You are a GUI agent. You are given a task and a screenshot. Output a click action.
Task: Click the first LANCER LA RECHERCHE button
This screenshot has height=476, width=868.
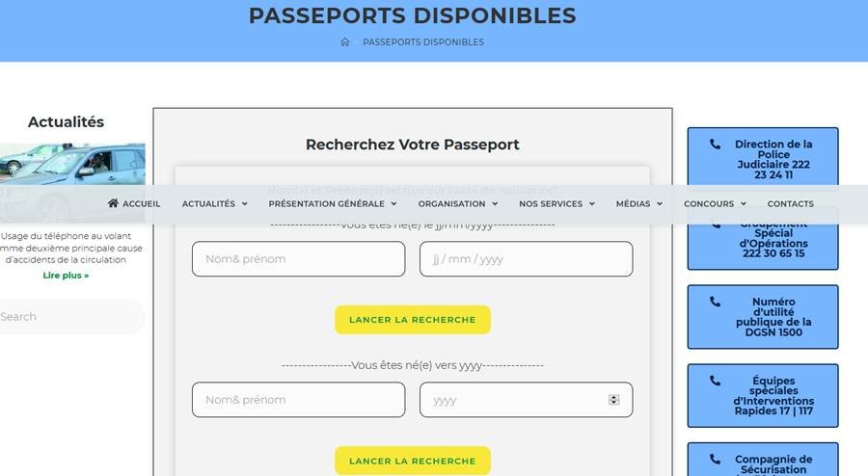[x=413, y=320]
